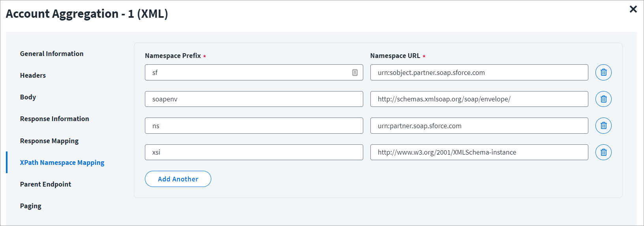Switch to the Headers section
The height and width of the screenshot is (226, 644).
coord(33,75)
